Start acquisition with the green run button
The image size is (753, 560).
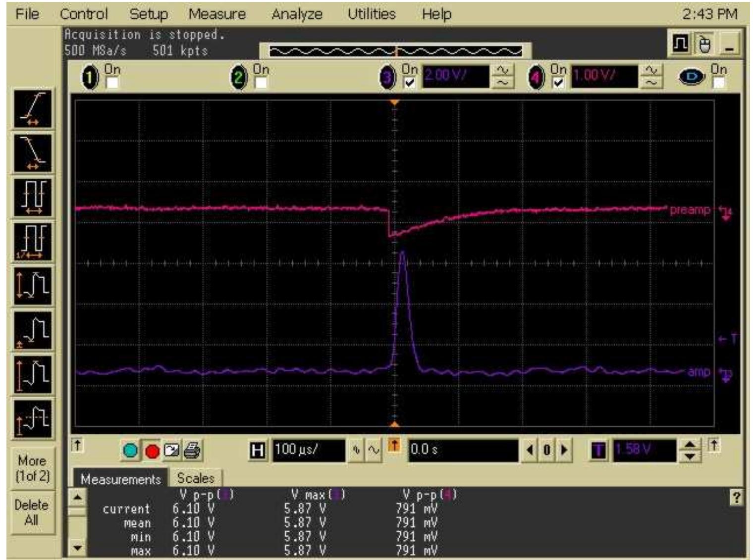130,451
